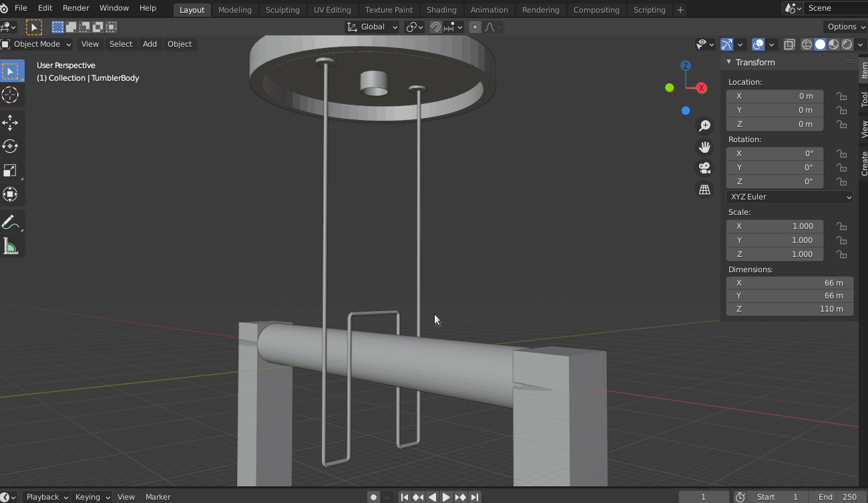
Task: Open XYZ Euler rotation mode dropdown
Action: (x=790, y=197)
